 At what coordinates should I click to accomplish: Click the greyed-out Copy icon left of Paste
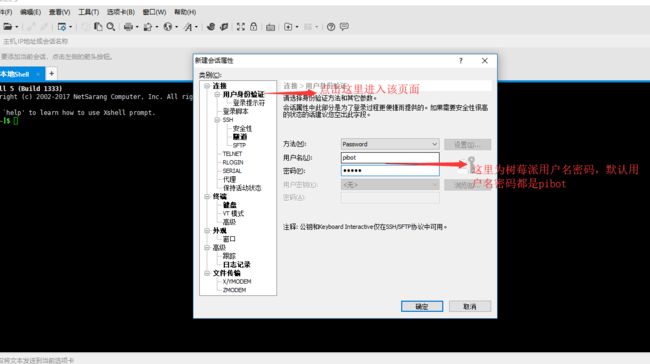85,27
